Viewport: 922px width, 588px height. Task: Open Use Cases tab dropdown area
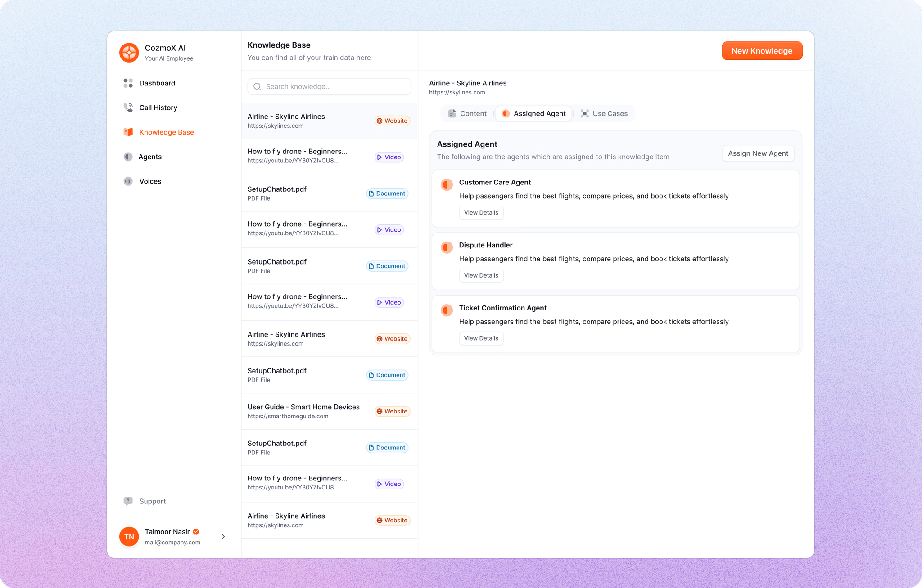605,113
